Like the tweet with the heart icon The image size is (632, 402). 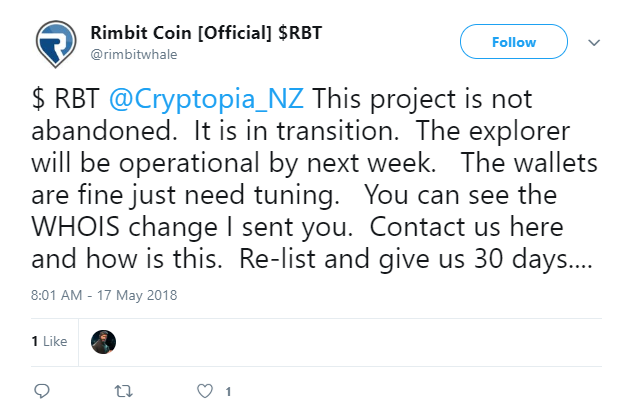tap(206, 390)
